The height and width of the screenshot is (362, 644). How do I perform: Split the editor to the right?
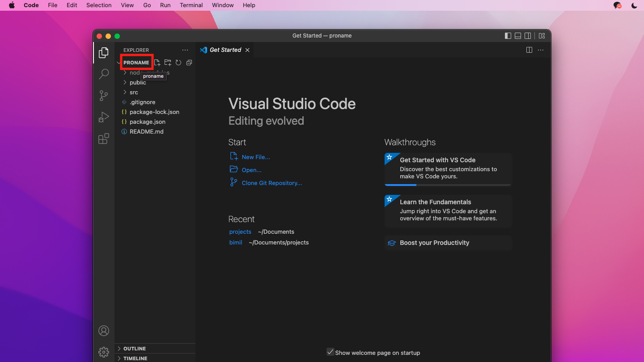529,50
